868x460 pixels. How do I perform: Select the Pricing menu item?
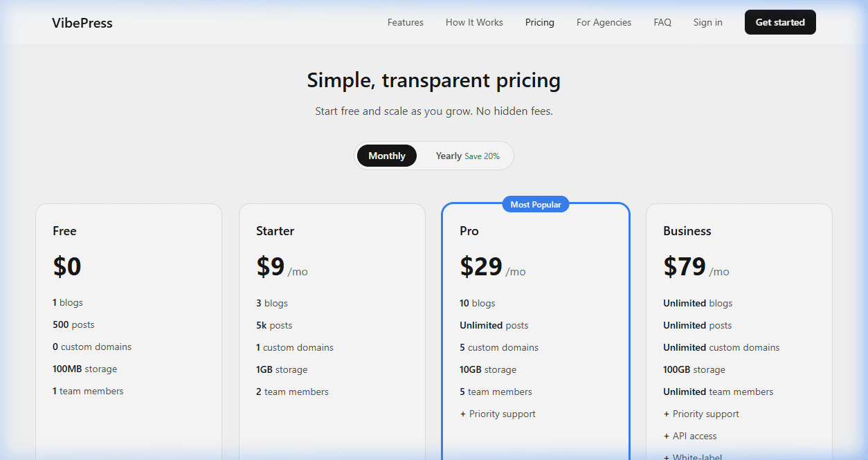(x=539, y=22)
